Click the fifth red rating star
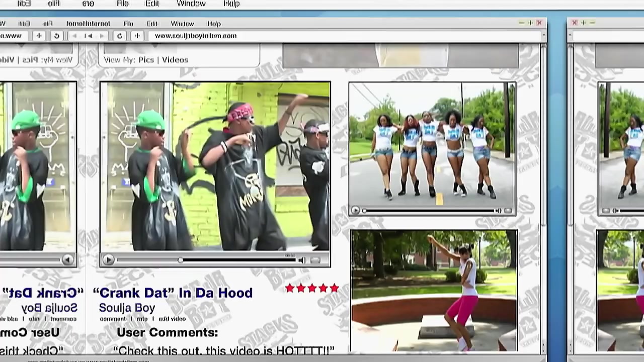The width and height of the screenshot is (644, 362). click(334, 288)
